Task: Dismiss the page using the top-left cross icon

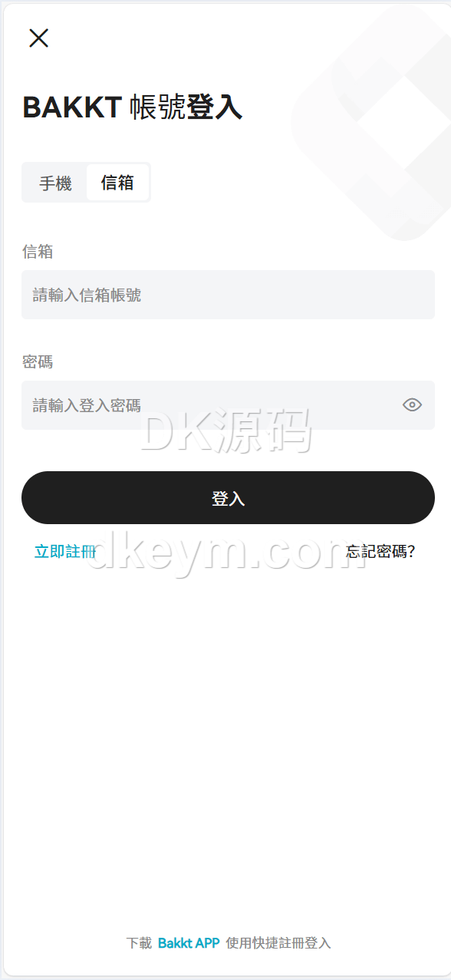Action: coord(38,38)
